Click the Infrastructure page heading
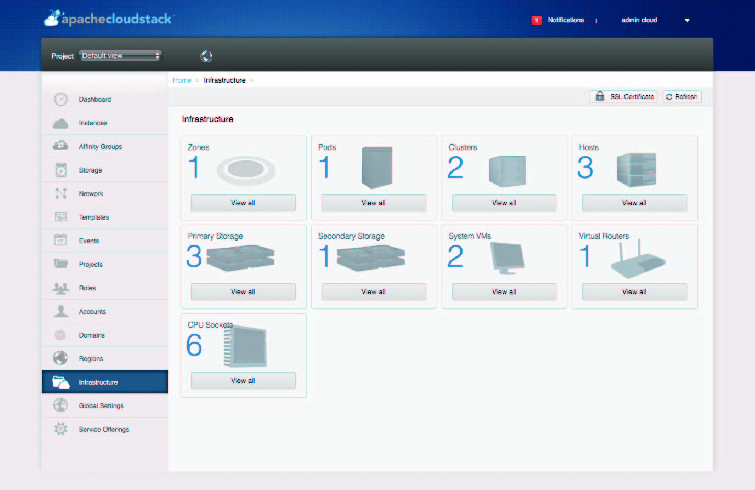The width and height of the screenshot is (755, 490). tap(208, 119)
